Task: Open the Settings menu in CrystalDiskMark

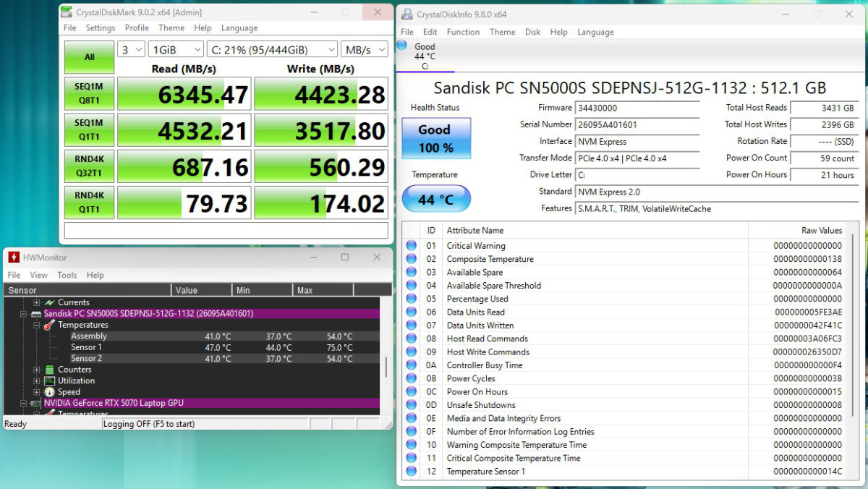Action: pos(101,27)
